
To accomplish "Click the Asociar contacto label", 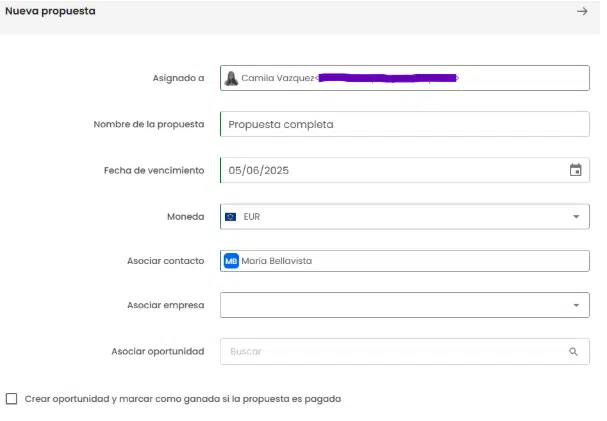I will 166,261.
